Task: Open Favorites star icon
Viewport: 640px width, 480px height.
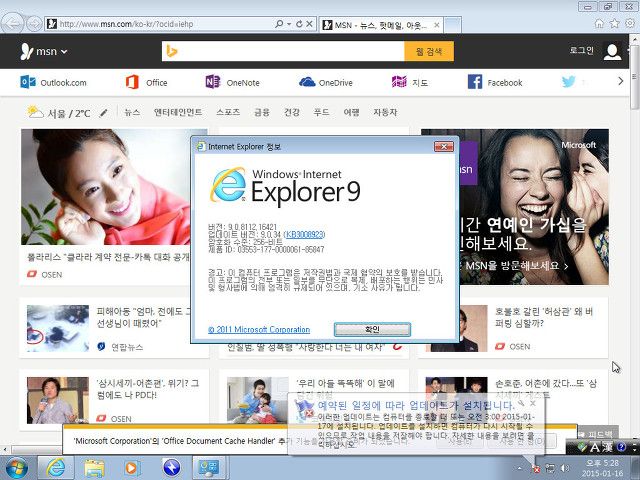Action: [x=614, y=24]
